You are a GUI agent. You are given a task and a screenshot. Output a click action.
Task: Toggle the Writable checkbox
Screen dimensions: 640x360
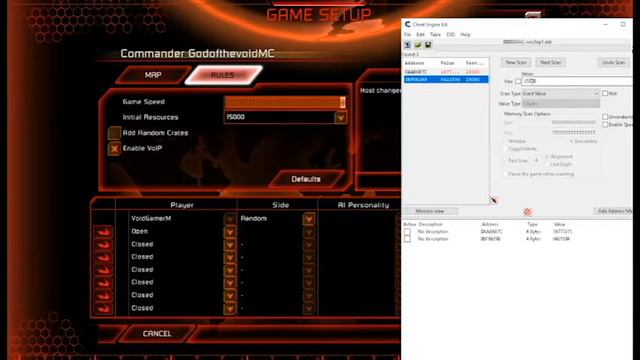(x=505, y=141)
